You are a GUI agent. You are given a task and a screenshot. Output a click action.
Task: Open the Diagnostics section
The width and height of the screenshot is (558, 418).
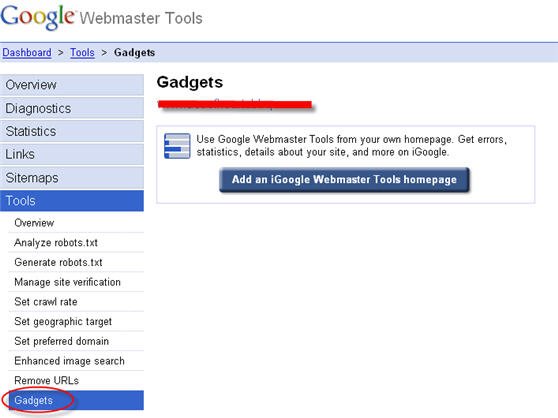coord(72,108)
